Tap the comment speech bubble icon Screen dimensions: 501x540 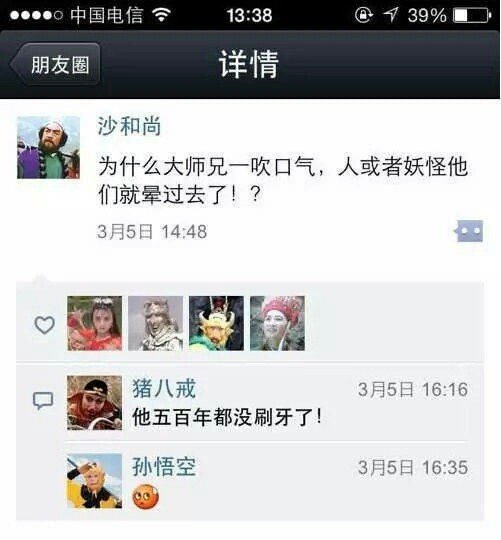tap(43, 401)
